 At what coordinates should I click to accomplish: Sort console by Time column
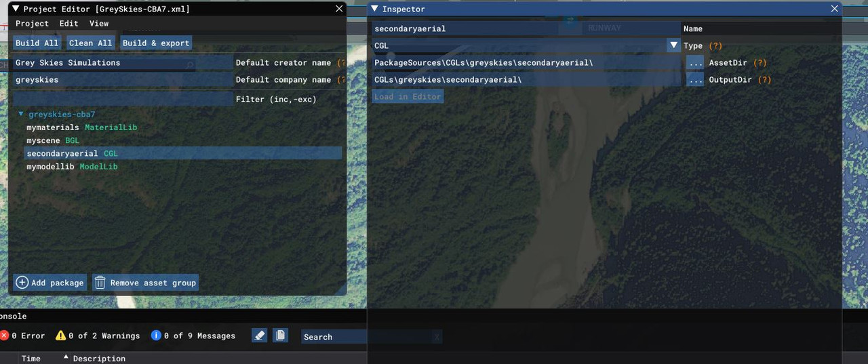coord(31,359)
